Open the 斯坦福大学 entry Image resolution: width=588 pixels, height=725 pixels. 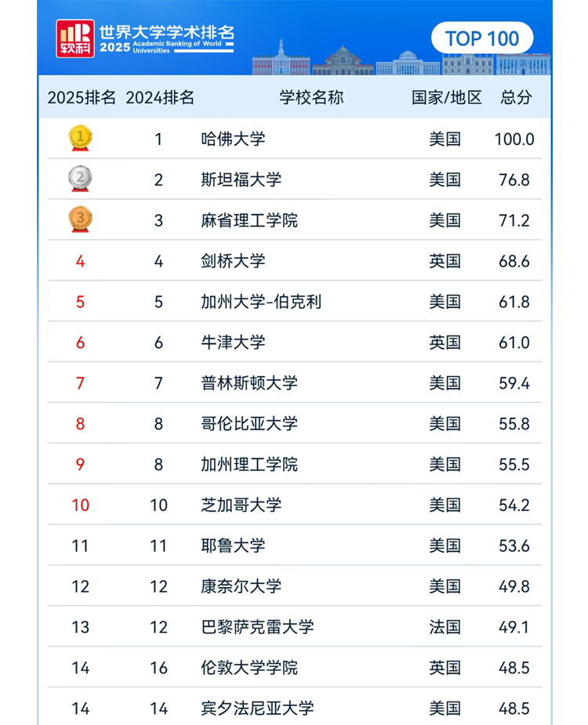pyautogui.click(x=241, y=180)
